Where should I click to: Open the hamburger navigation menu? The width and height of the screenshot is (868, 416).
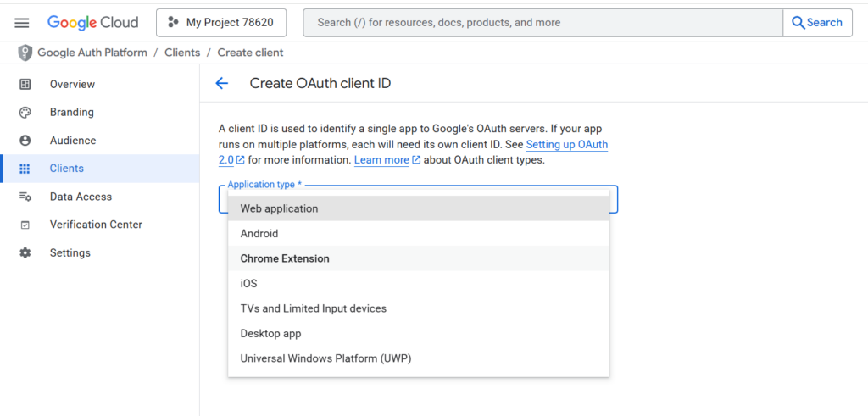tap(21, 23)
